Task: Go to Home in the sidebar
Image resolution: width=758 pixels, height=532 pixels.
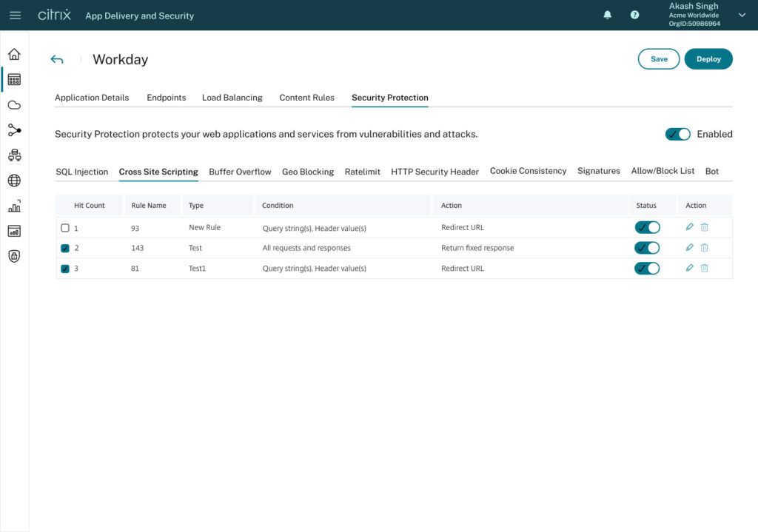Action: 14,54
